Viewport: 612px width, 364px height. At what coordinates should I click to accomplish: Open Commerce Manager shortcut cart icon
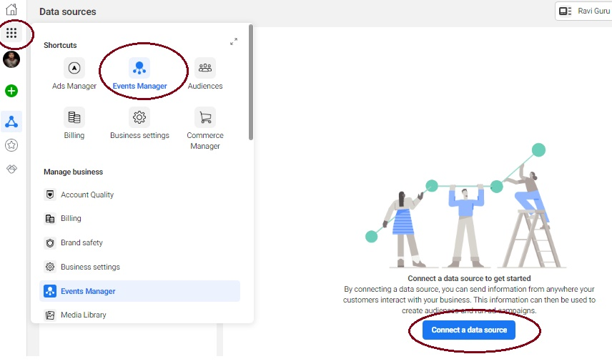[205, 117]
